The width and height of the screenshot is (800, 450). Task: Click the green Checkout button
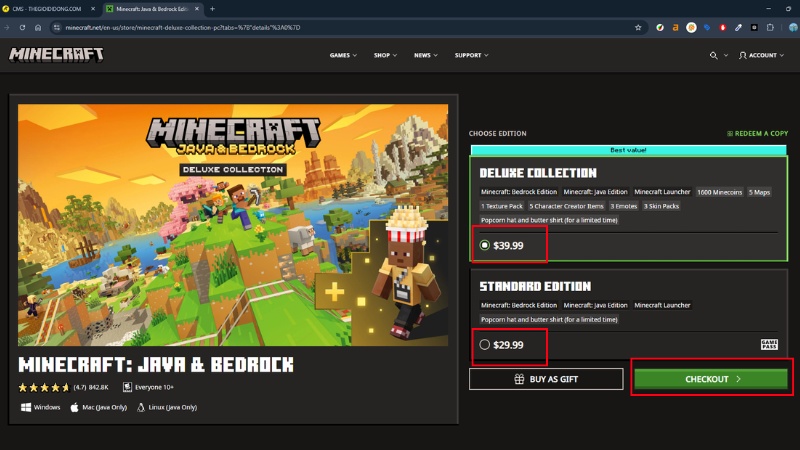(712, 380)
